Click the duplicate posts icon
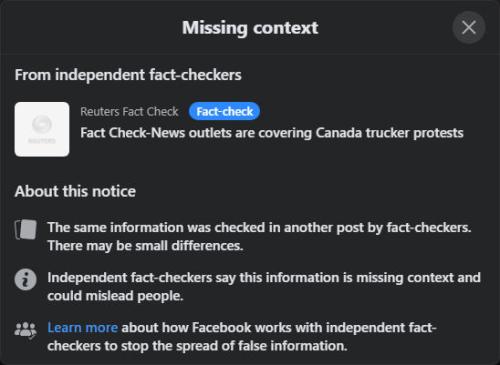This screenshot has height=365, width=500. pyautogui.click(x=26, y=229)
